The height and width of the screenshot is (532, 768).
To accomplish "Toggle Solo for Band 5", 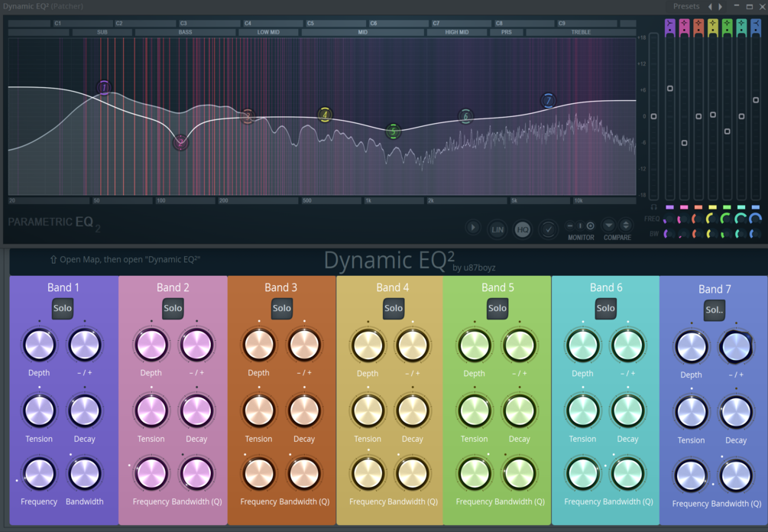I will [x=497, y=309].
